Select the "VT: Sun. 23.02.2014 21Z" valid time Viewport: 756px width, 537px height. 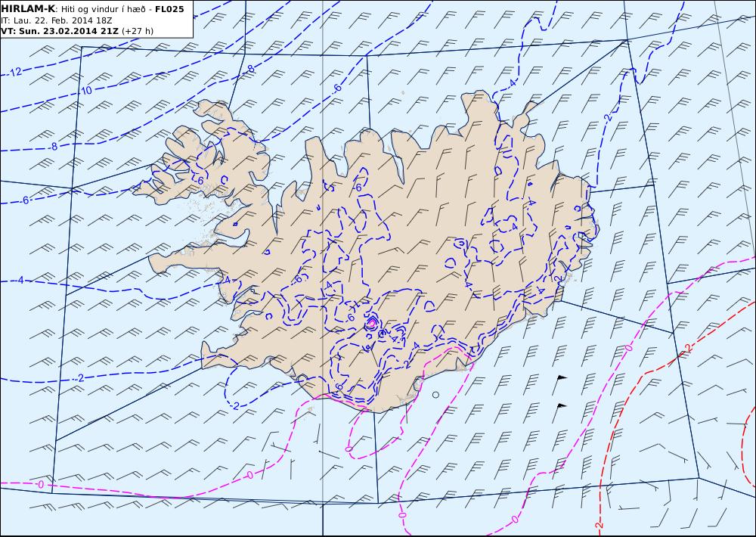tap(60, 31)
